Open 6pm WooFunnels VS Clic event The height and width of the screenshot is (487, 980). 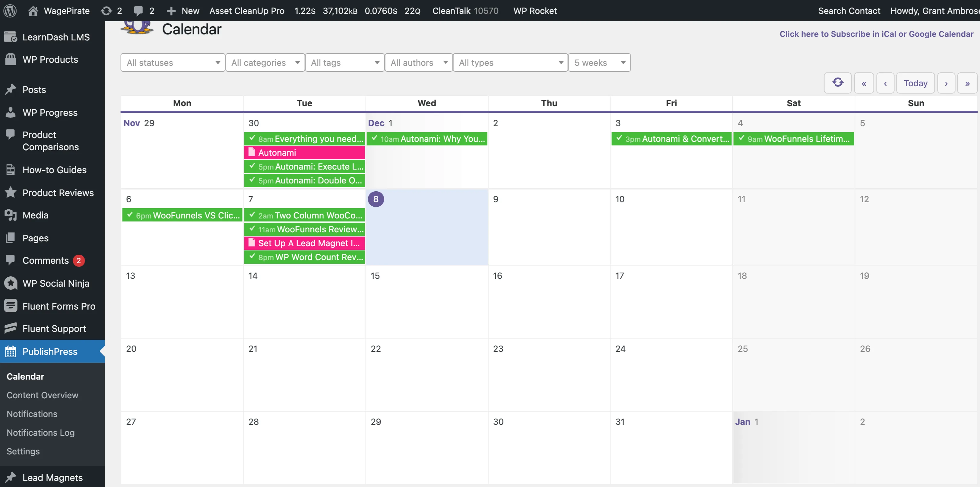[x=182, y=215]
